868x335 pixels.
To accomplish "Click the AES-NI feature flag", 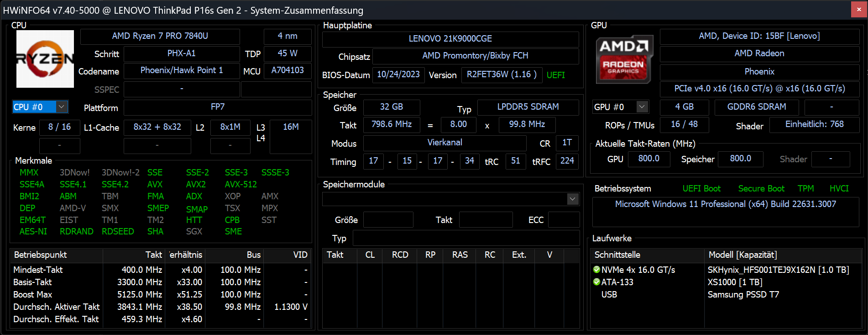I will (x=33, y=232).
